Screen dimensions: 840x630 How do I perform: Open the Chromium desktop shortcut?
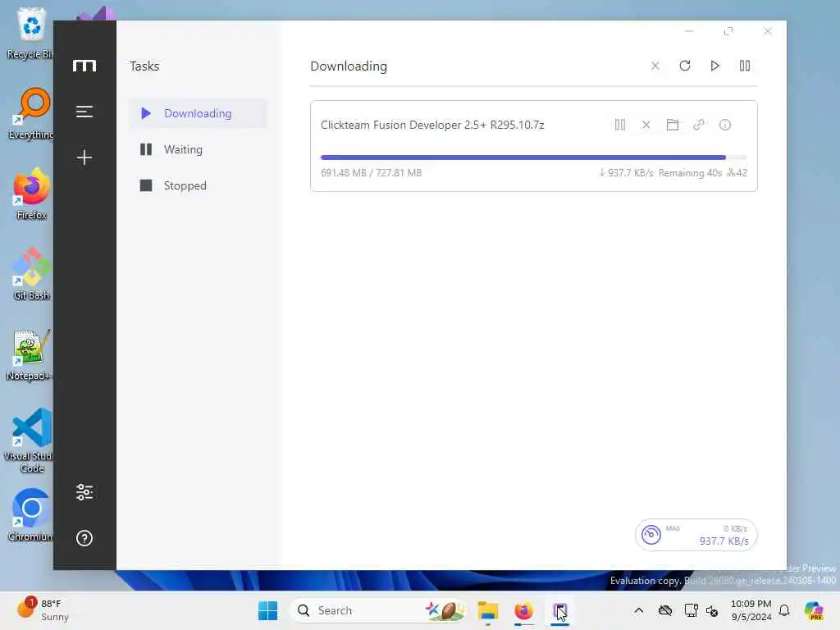(31, 515)
